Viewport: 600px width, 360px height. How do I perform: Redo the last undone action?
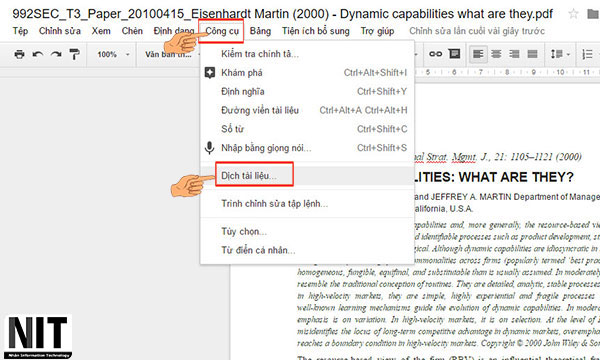56,54
